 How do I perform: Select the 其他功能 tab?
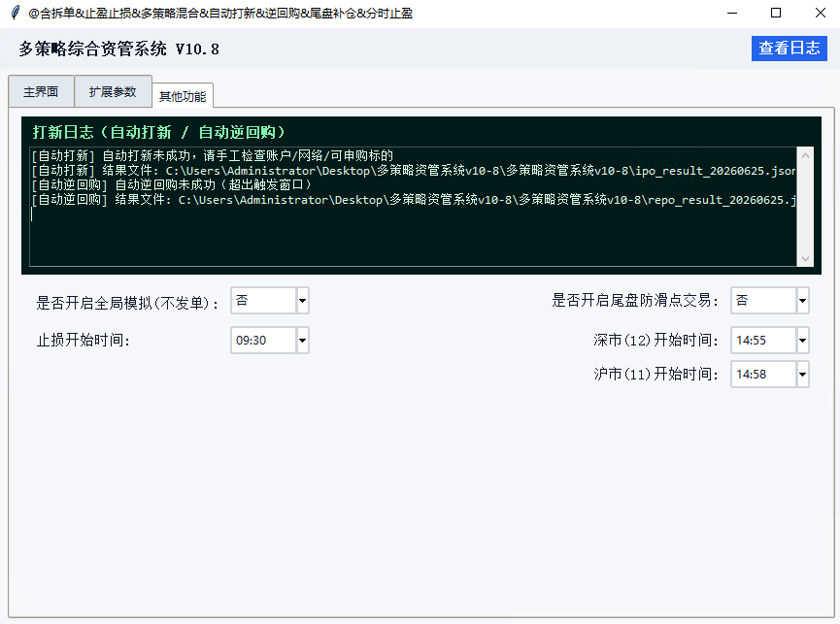coord(183,96)
